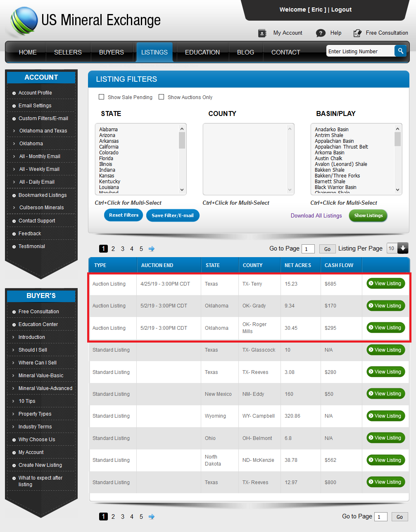Screen dimensions: 416x532
Task: Open the Listing Per Page dropdown
Action: [x=402, y=248]
